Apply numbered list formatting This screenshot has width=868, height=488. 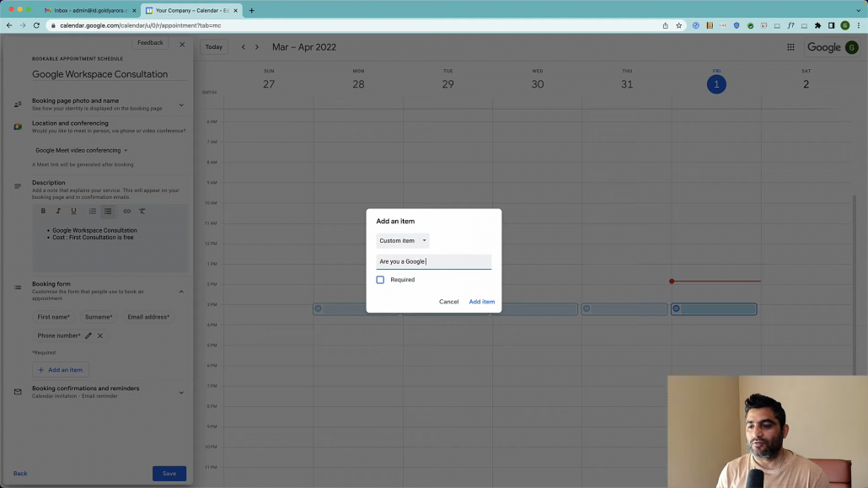[x=93, y=211]
